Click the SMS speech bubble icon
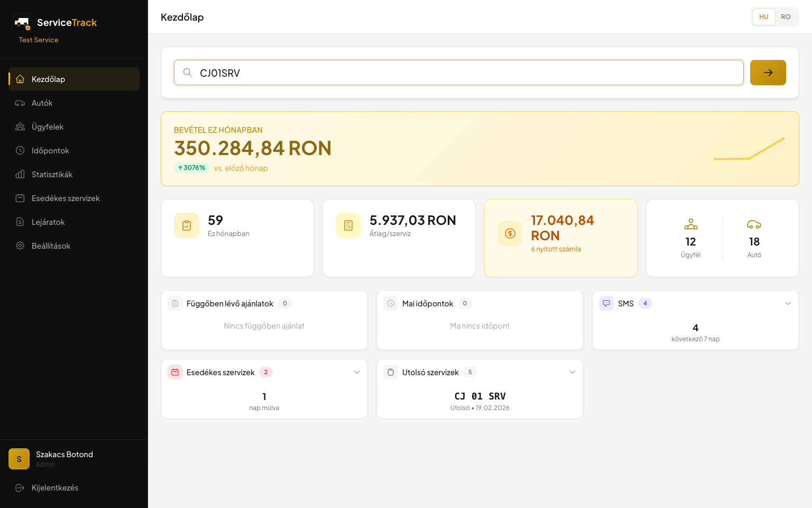Image resolution: width=812 pixels, height=508 pixels. point(606,303)
